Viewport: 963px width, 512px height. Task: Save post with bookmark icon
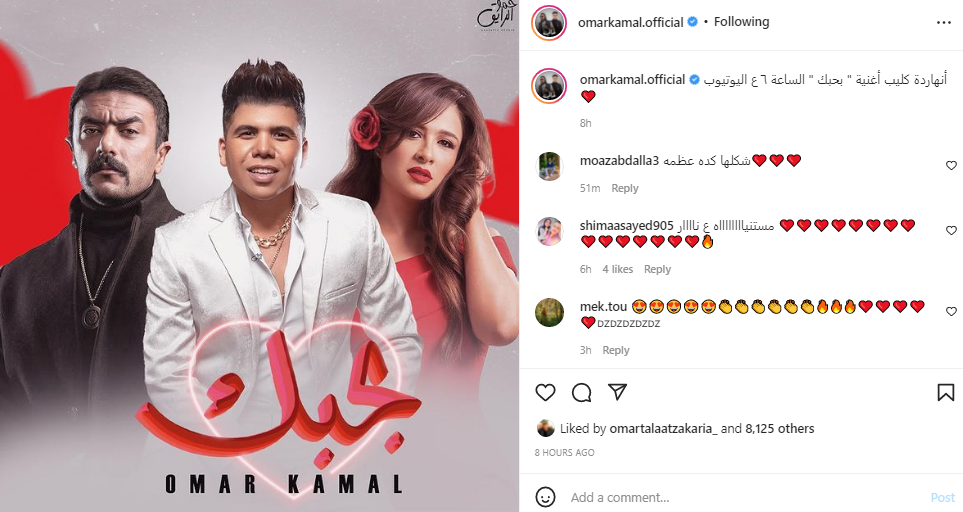[946, 392]
